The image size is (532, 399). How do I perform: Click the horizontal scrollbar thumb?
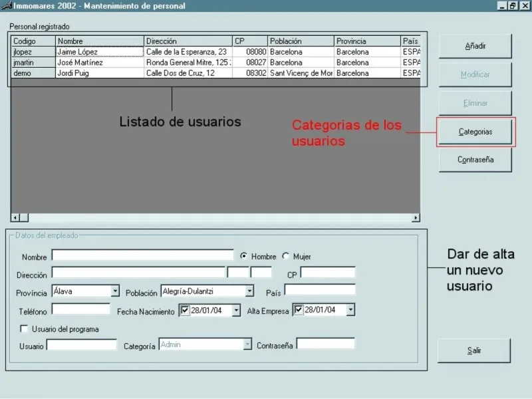tap(24, 217)
